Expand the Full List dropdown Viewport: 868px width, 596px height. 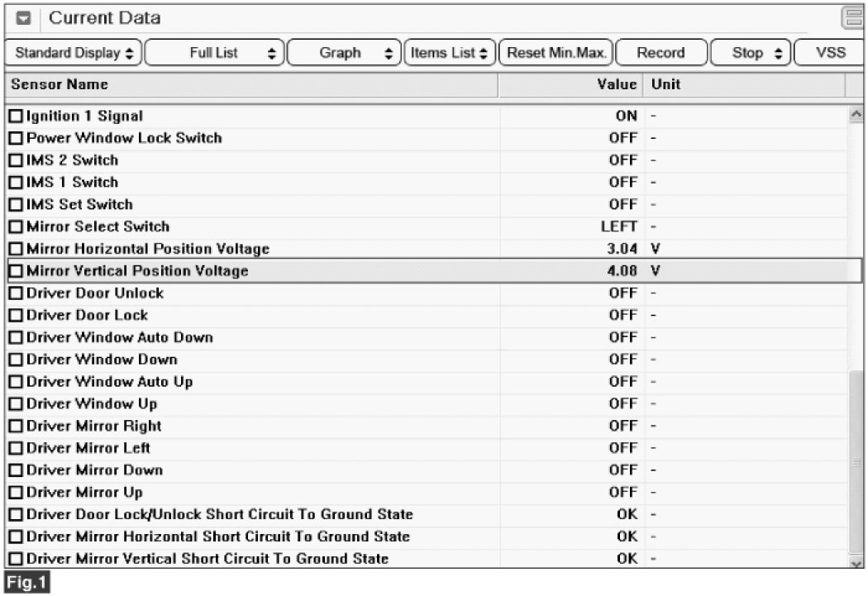point(215,53)
